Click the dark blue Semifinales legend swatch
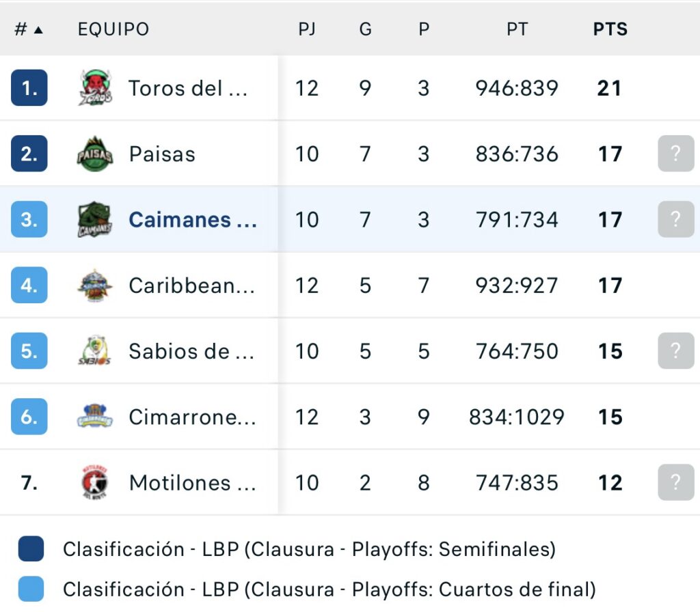This screenshot has width=700, height=612. (31, 549)
